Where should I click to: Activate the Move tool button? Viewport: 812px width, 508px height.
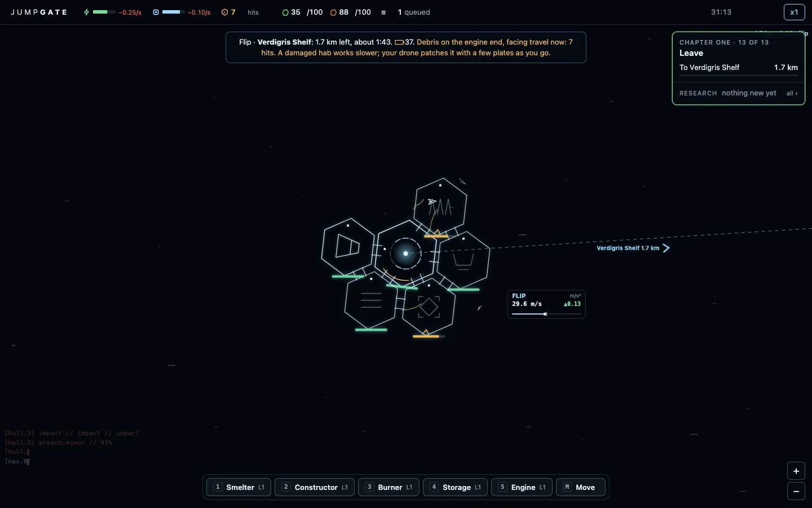pyautogui.click(x=581, y=487)
